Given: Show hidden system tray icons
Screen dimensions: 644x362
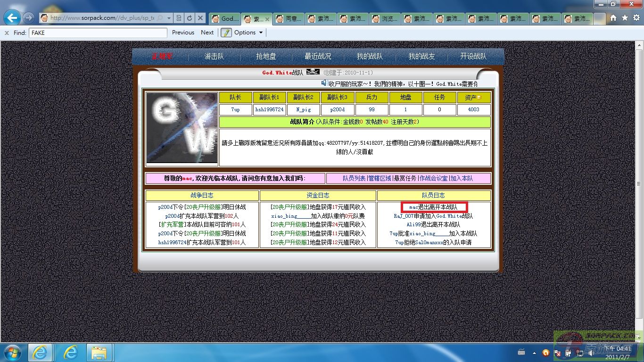Looking at the screenshot, I should click(534, 352).
